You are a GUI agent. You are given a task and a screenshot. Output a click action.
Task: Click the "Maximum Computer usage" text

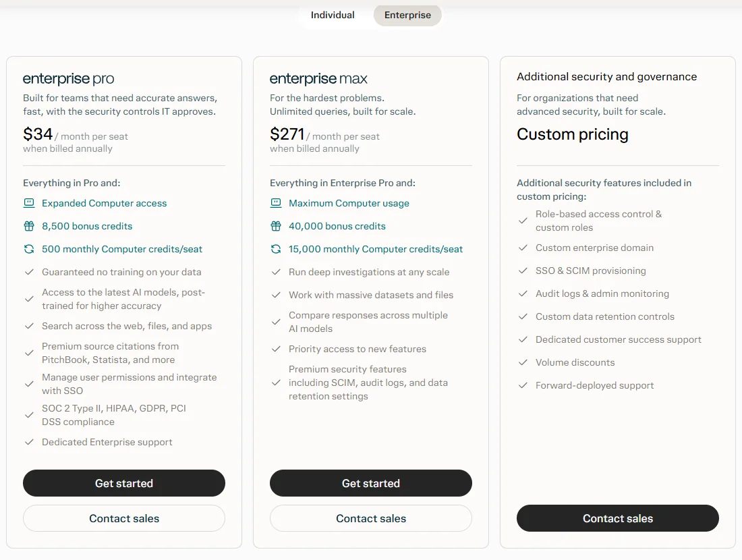pyautogui.click(x=349, y=203)
